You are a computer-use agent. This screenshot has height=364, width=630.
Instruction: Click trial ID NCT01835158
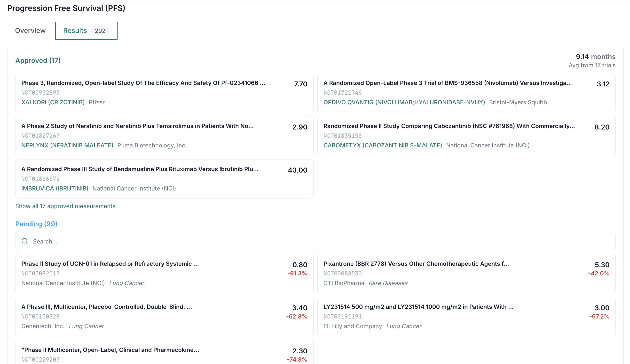(342, 136)
